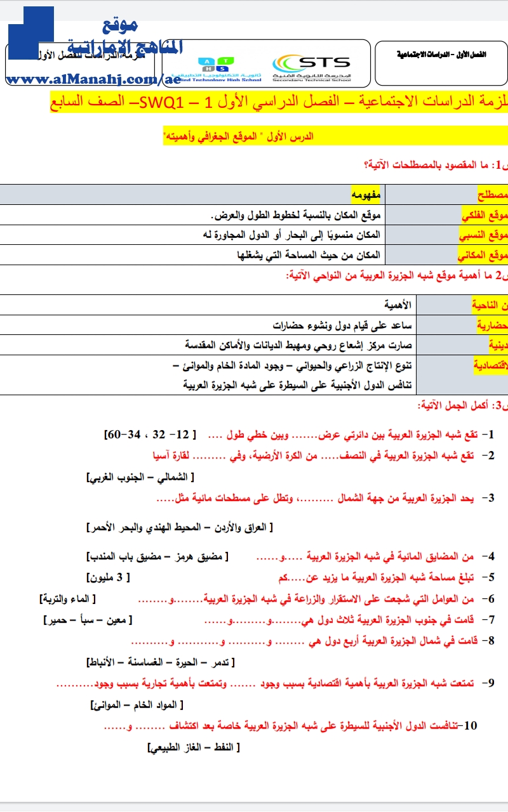
Task: Select answer '[ مضيق هرمز – مضيق باب المندب]'
Action: coord(158,556)
